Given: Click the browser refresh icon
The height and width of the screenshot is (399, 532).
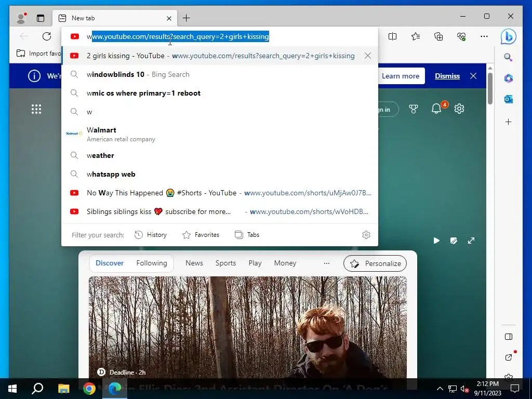Looking at the screenshot, I should (x=47, y=36).
